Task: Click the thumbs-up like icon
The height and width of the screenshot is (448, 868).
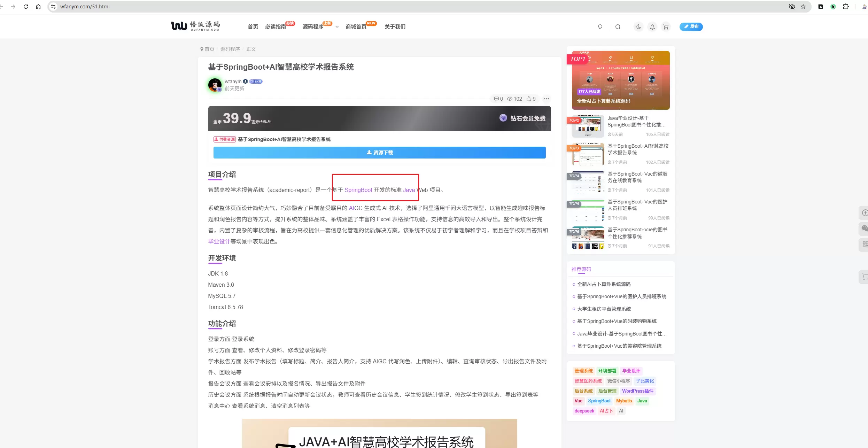Action: [529, 99]
